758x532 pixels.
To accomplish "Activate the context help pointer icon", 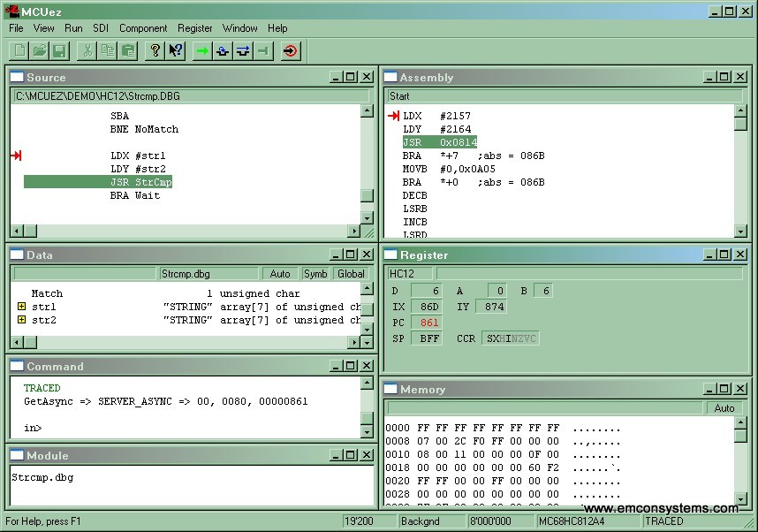I will pyautogui.click(x=176, y=51).
